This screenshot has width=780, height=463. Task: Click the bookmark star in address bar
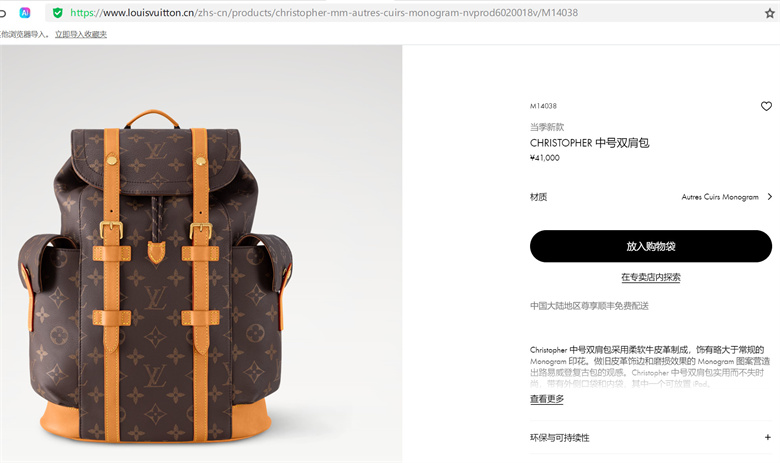[x=770, y=13]
